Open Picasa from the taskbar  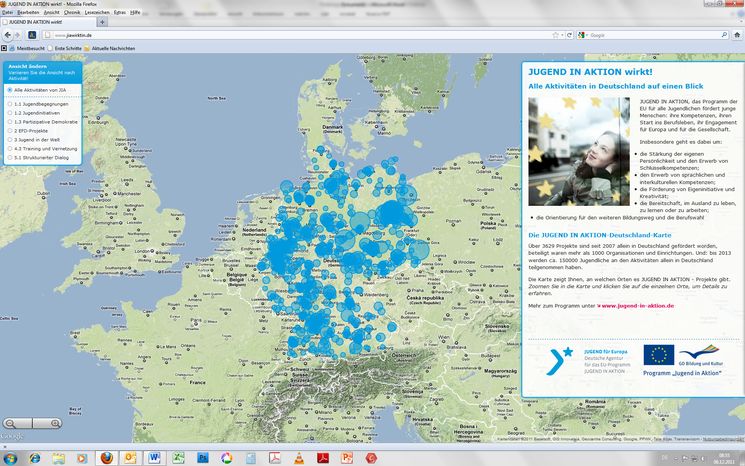point(227,458)
